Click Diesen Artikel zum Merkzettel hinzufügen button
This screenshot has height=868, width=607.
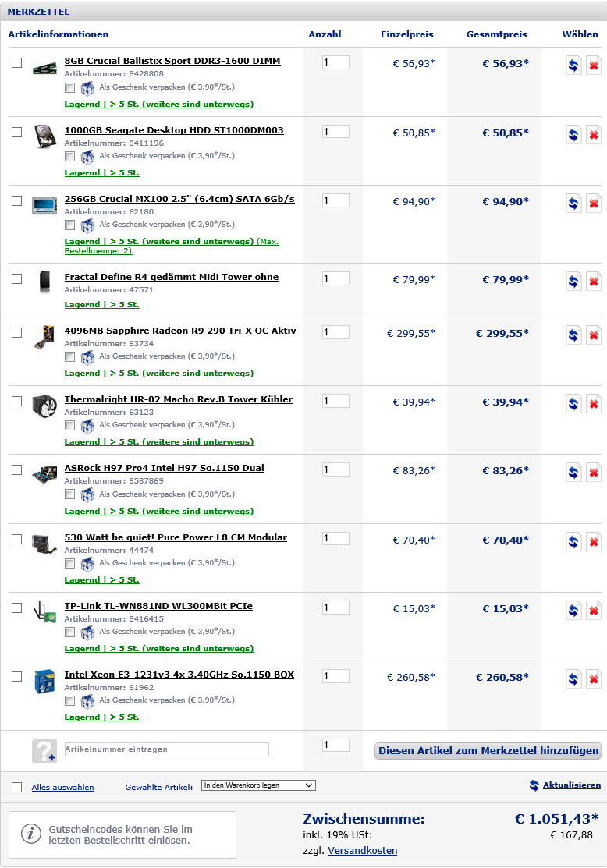(488, 751)
